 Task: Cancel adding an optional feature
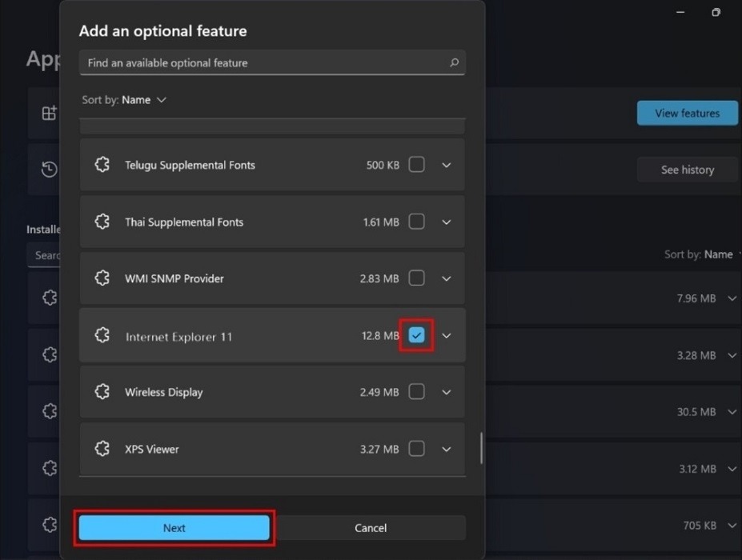(371, 527)
